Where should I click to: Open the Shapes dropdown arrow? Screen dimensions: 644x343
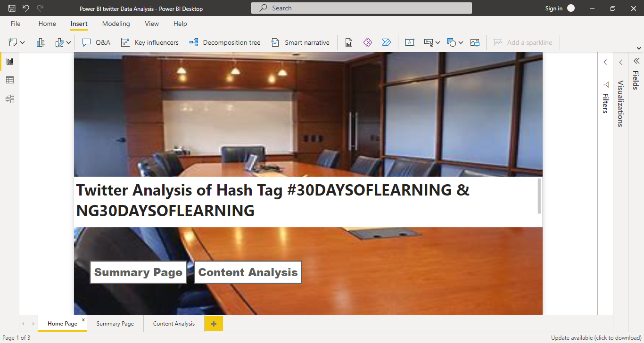point(461,42)
